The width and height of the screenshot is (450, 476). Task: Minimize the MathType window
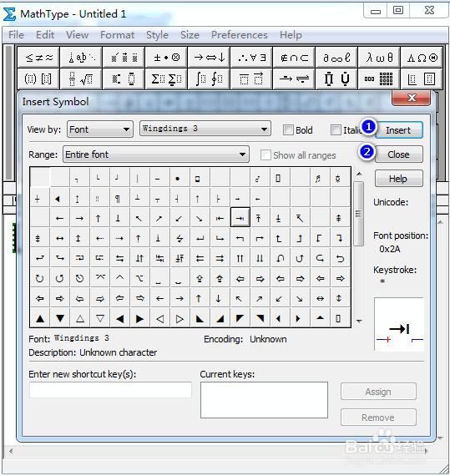pyautogui.click(x=376, y=12)
